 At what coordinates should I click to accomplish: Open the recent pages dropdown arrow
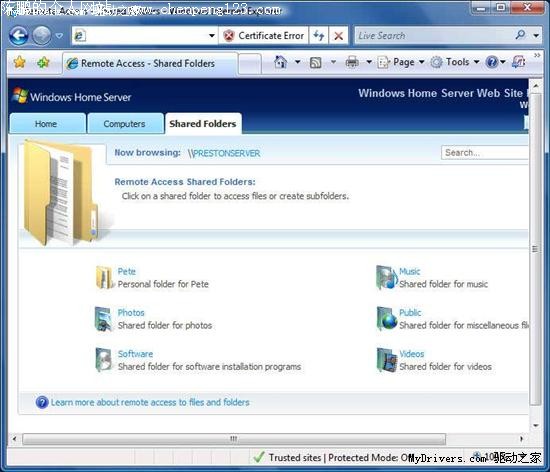tap(59, 36)
